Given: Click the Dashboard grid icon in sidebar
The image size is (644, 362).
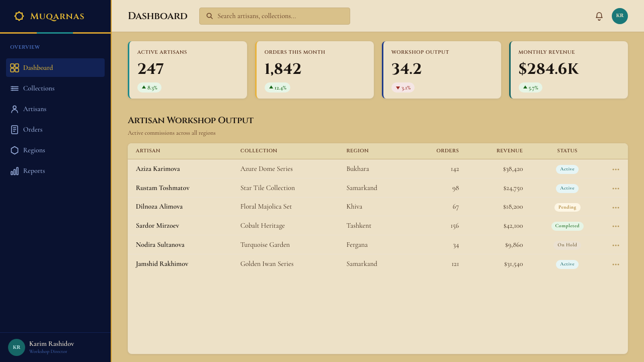Looking at the screenshot, I should [15, 68].
